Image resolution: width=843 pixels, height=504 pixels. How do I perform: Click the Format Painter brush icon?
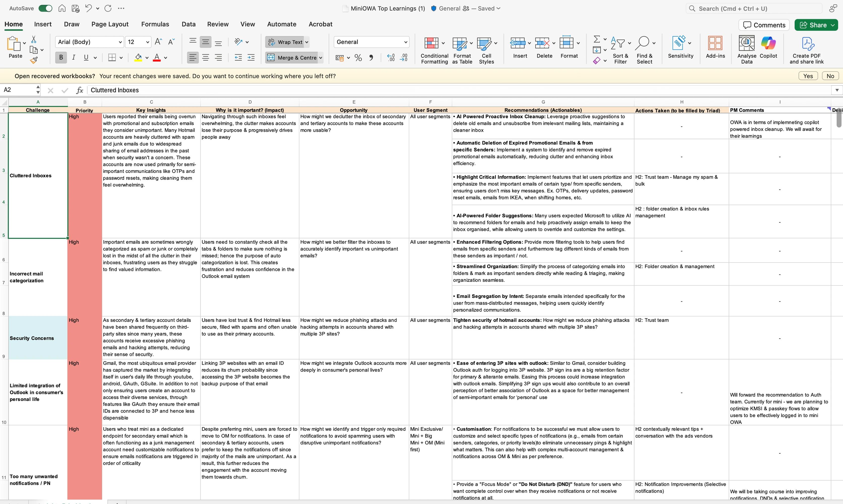(x=34, y=60)
